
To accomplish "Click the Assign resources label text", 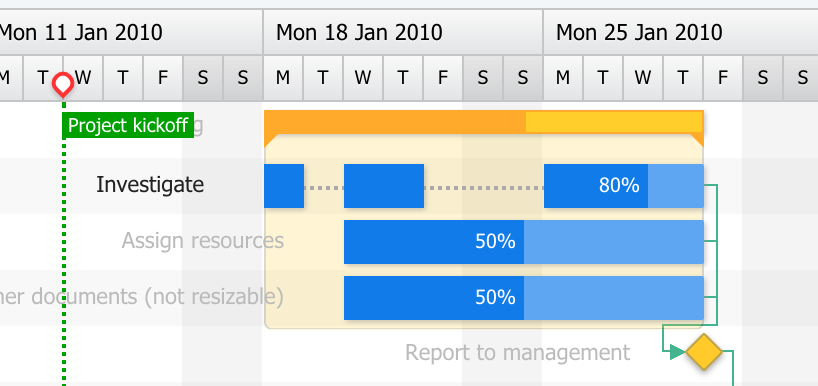I will coord(203,241).
